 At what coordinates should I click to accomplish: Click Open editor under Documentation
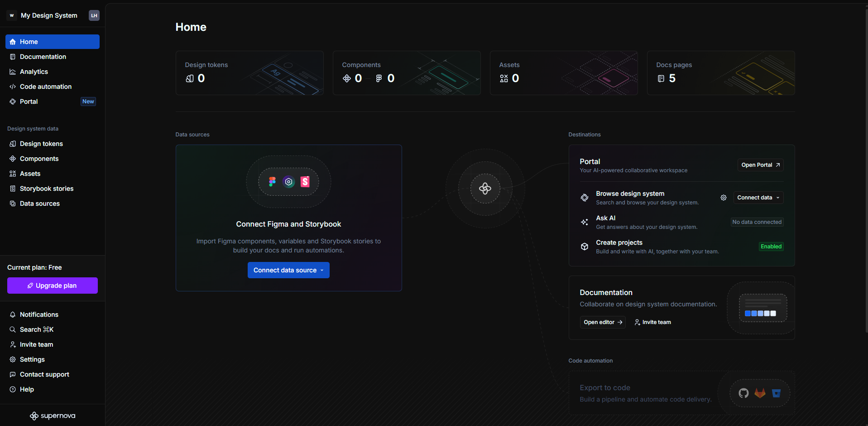[x=602, y=322]
